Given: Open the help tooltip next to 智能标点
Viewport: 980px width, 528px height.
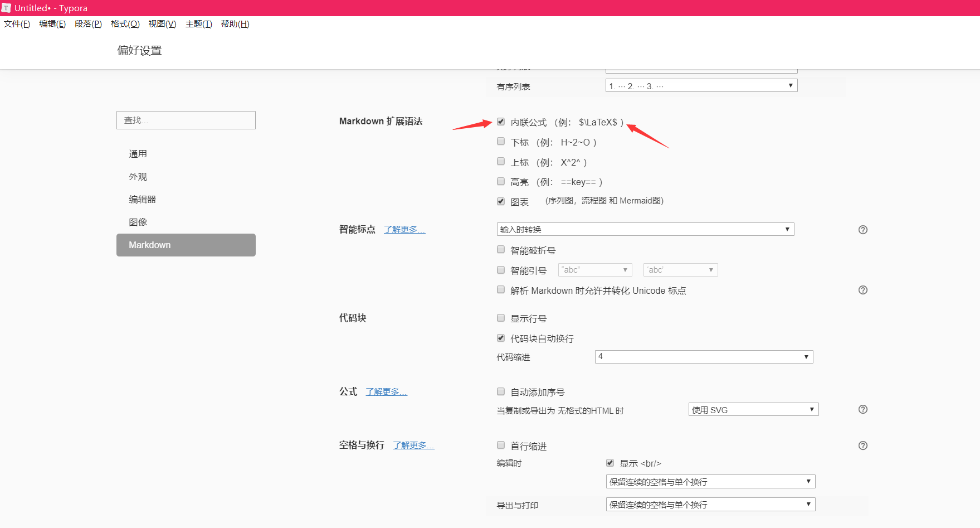Looking at the screenshot, I should point(862,229).
